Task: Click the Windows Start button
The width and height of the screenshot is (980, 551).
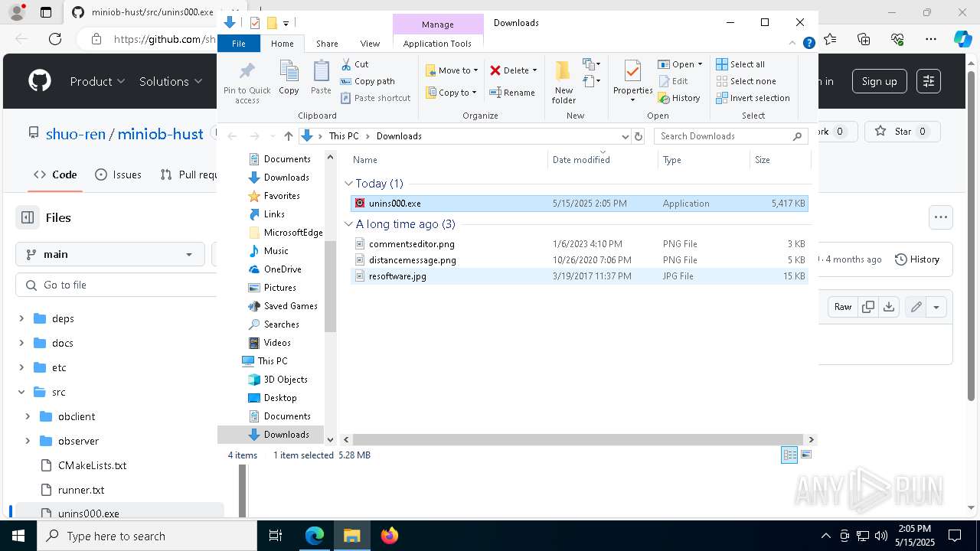Action: [x=18, y=536]
